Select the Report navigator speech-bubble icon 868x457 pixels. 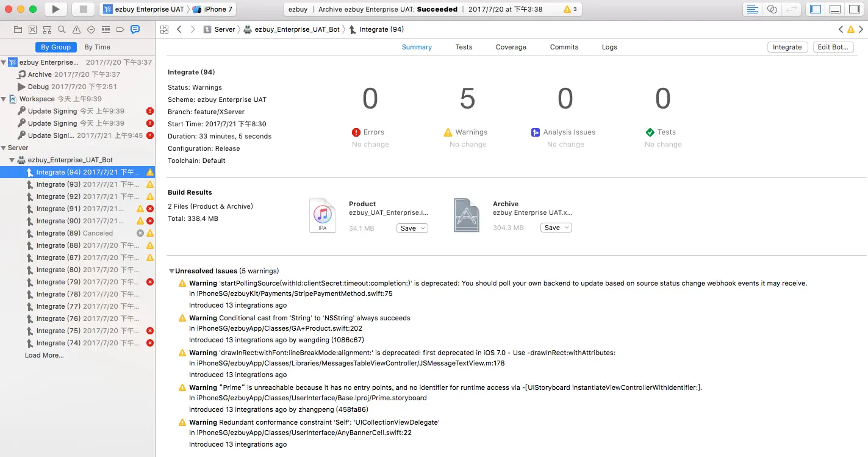pos(135,29)
